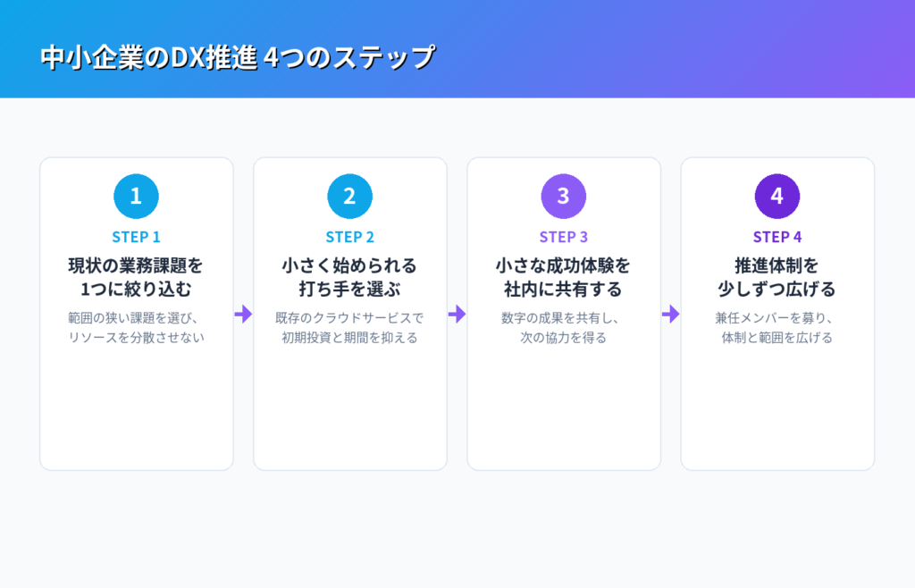Select the STEP 4 label
915x588 pixels.
click(x=777, y=237)
